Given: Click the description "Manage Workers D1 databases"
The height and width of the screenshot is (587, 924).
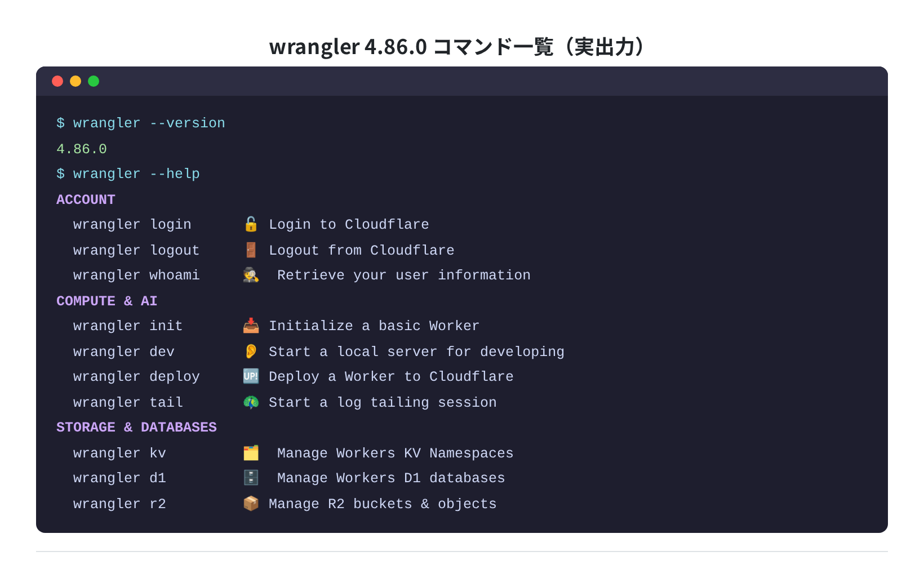Looking at the screenshot, I should point(391,478).
